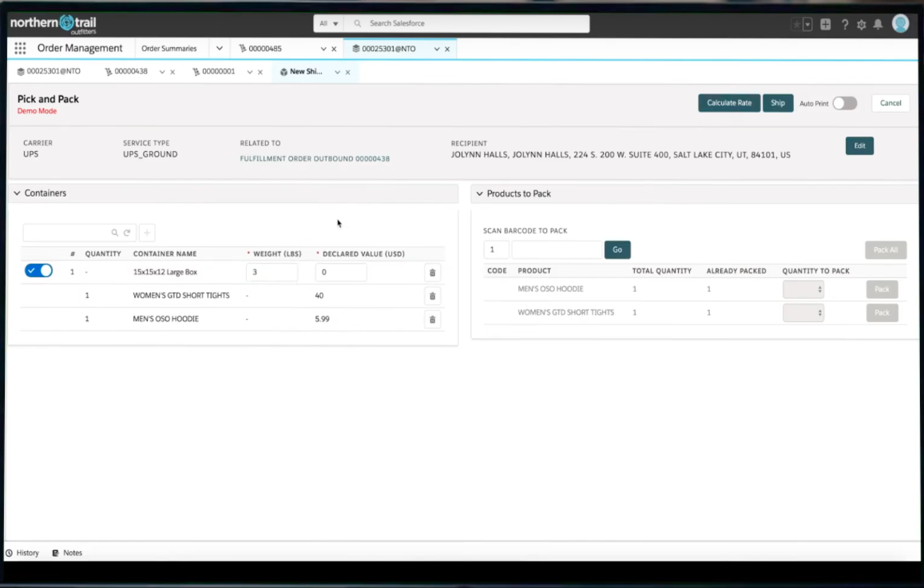924x588 pixels.
Task: Close the 00000438 subtab
Action: coord(173,72)
